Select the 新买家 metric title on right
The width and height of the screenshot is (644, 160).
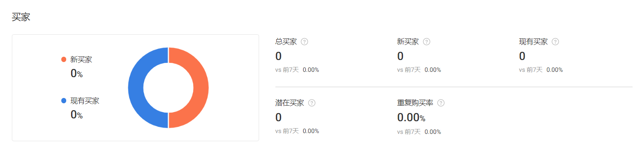(x=408, y=42)
